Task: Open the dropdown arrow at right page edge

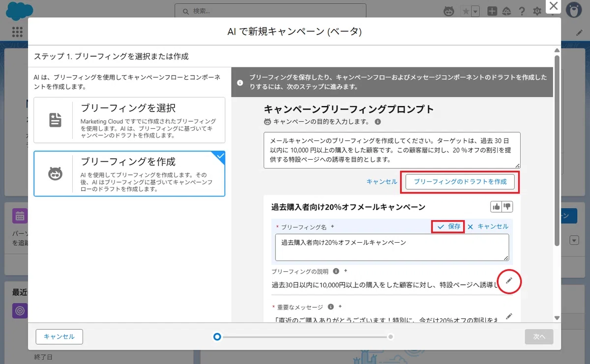Action: pyautogui.click(x=574, y=240)
